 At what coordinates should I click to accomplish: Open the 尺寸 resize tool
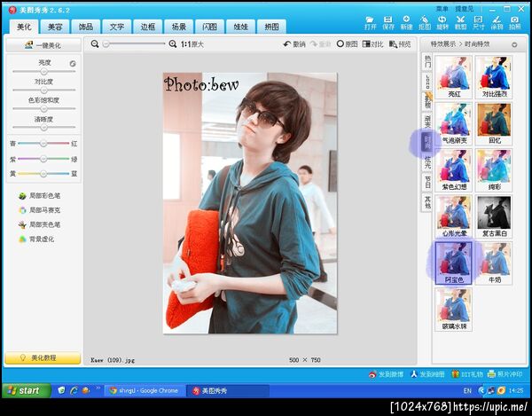point(479,23)
